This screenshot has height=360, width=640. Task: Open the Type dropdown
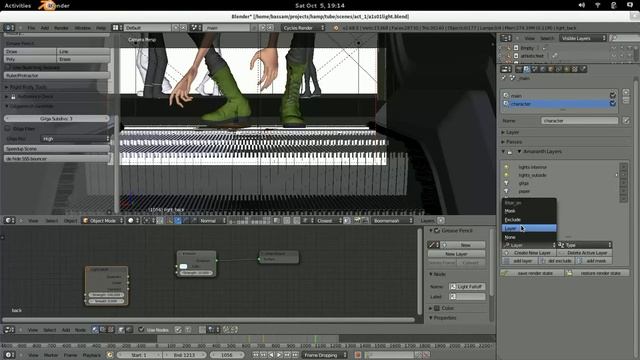pos(584,245)
